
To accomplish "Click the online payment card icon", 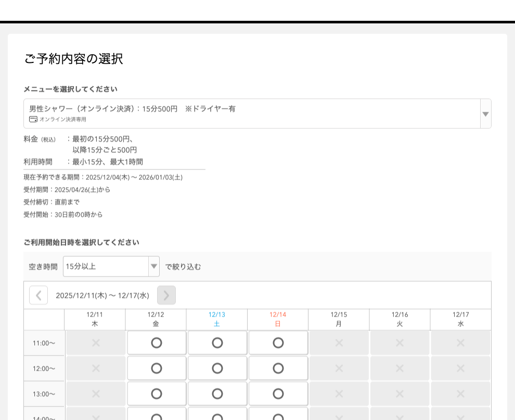I will [32, 119].
